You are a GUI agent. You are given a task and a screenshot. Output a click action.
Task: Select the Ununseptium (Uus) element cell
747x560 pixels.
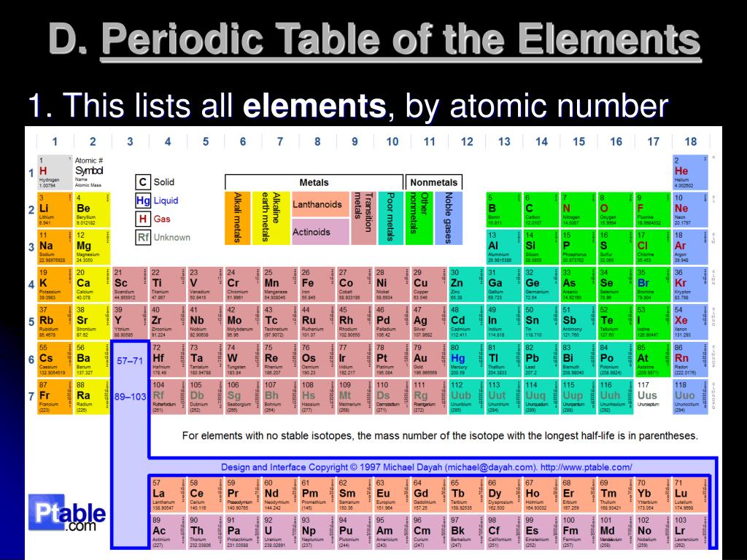click(x=653, y=397)
